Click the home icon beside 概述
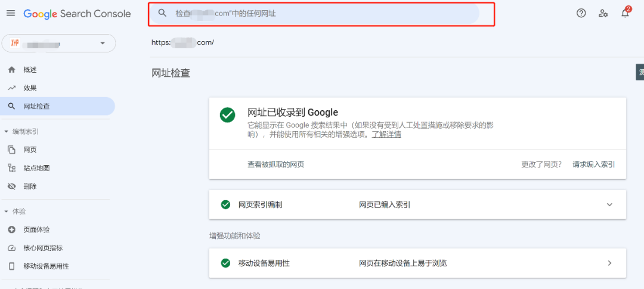The image size is (644, 289). (x=11, y=70)
